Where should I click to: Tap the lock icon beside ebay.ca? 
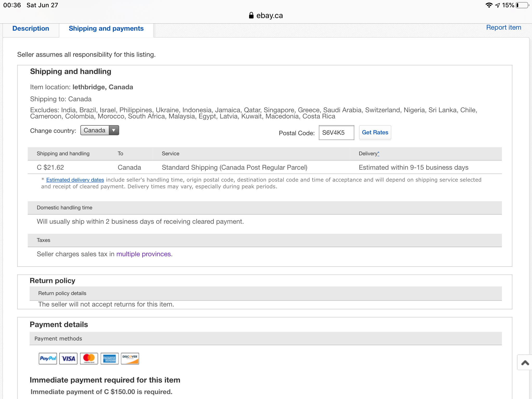pyautogui.click(x=251, y=16)
